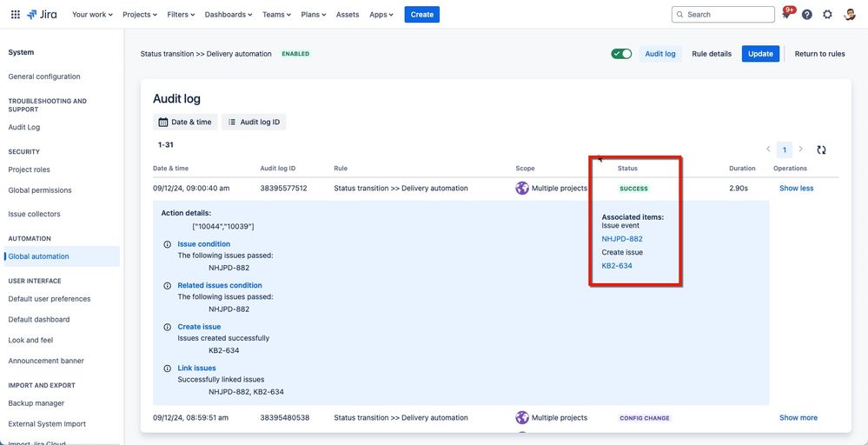Image resolution: width=868 pixels, height=445 pixels.
Task: Open External System Import in sidebar
Action: tap(47, 424)
